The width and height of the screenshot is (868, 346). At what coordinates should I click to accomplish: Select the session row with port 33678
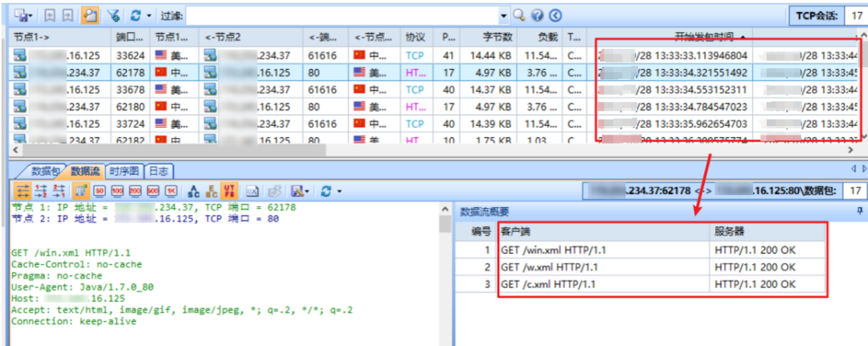click(x=433, y=90)
